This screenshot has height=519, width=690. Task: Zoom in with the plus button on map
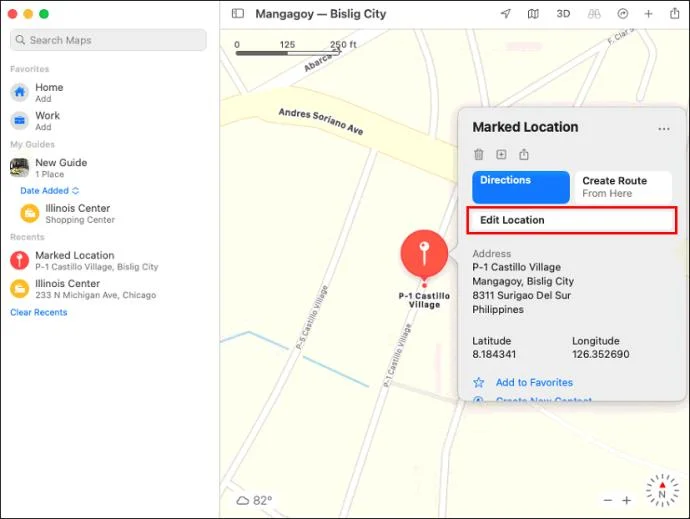click(x=627, y=501)
